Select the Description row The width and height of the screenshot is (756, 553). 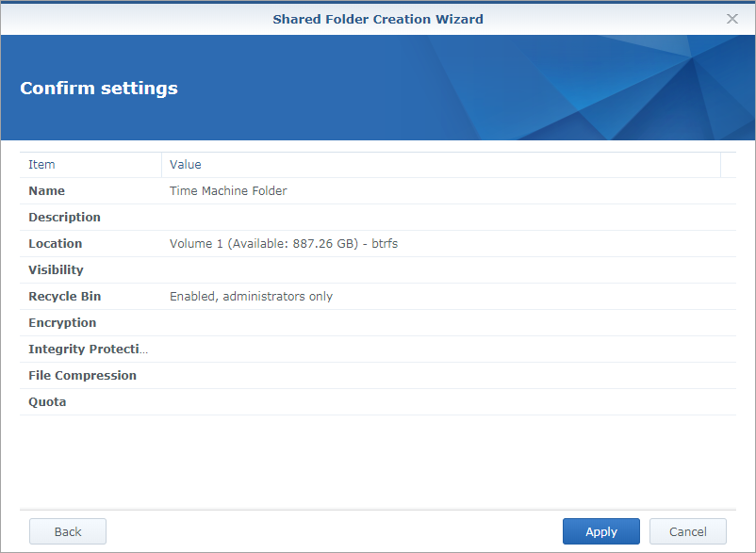click(378, 218)
